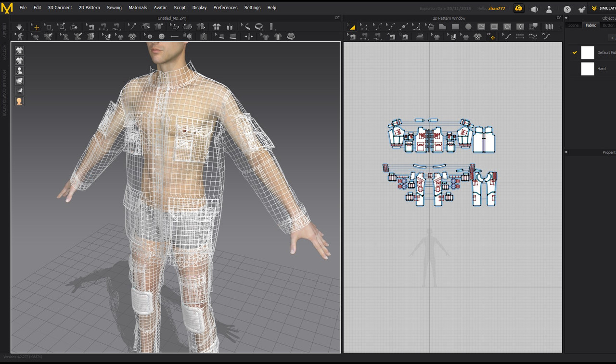This screenshot has width=616, height=364.
Task: Select the Ellipse pattern tool in 2D toolbar
Action: click(x=468, y=27)
